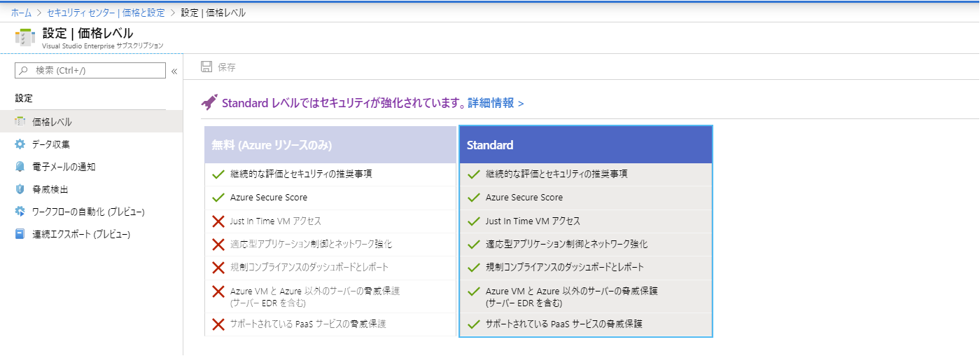Open セキュリティ センター | 価格と設定 breadcrumb
This screenshot has width=980, height=356.
pos(106,13)
